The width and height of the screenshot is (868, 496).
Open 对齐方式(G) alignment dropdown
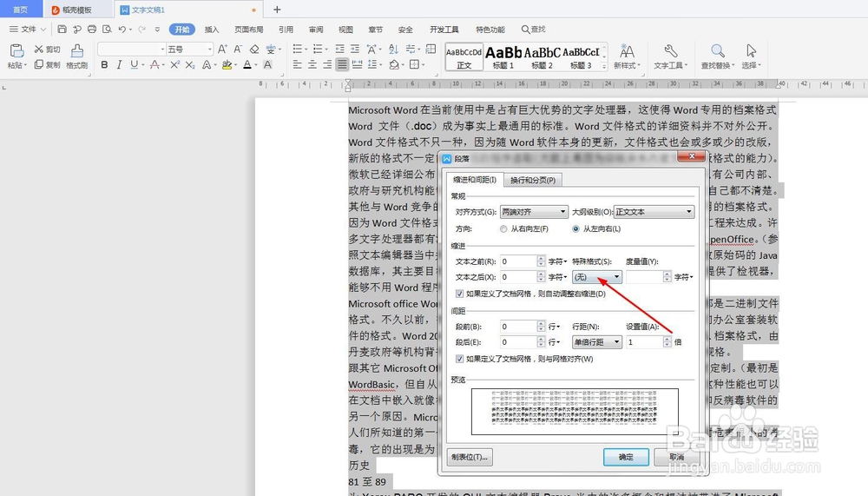tap(534, 212)
